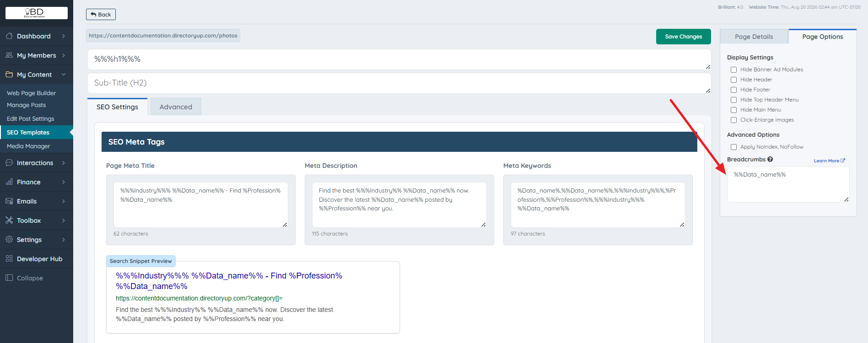
Task: Expand the Dashboard menu chevron
Action: pos(64,36)
